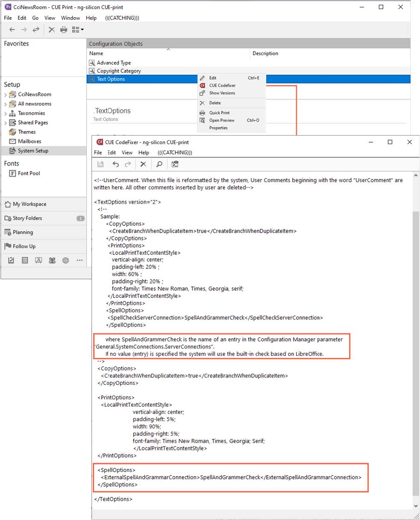Click the undo arrow in CodeFixer toolbar
Image resolution: width=420 pixels, height=520 pixels.
coord(115,164)
